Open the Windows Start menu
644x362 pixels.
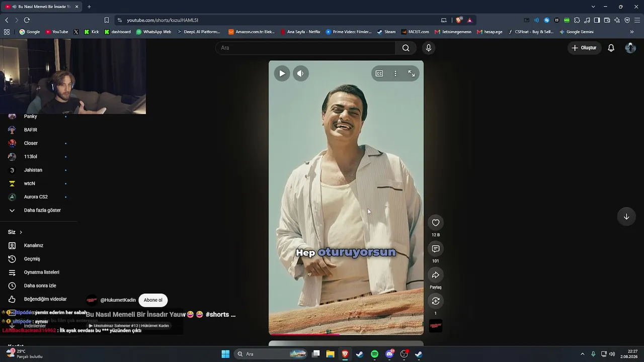click(x=225, y=354)
